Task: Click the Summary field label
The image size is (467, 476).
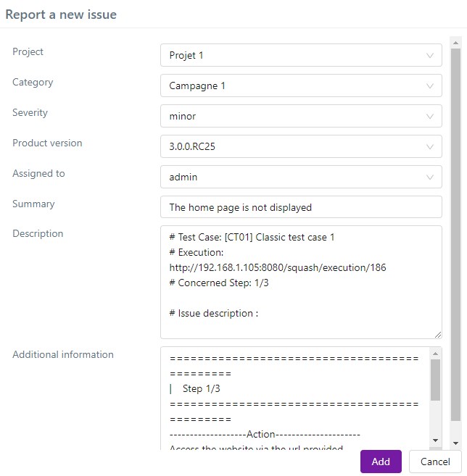Action: pyautogui.click(x=33, y=204)
